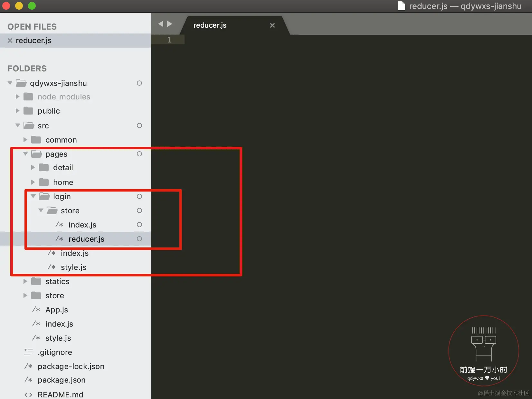Viewport: 532px width, 399px height.
Task: Open the .gitignore file
Action: pyautogui.click(x=55, y=352)
